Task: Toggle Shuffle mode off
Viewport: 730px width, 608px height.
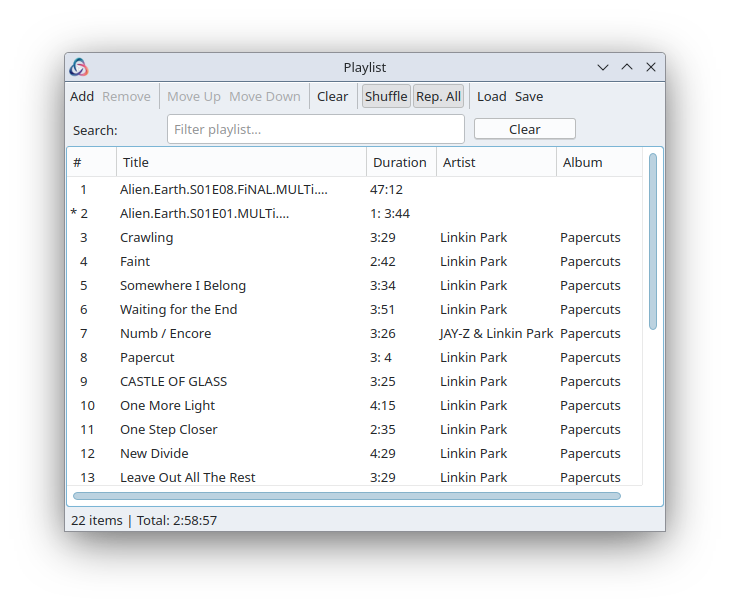Action: [386, 96]
